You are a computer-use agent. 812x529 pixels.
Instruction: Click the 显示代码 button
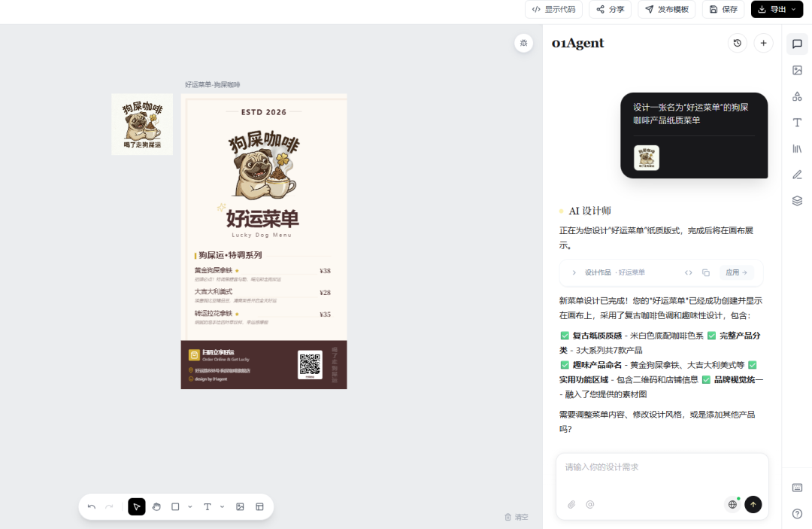point(553,9)
